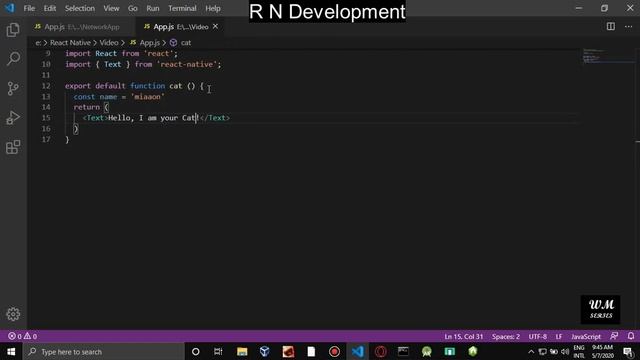Viewport: 640px width, 360px height.
Task: Click the volume icon in system tray
Action: click(x=565, y=351)
